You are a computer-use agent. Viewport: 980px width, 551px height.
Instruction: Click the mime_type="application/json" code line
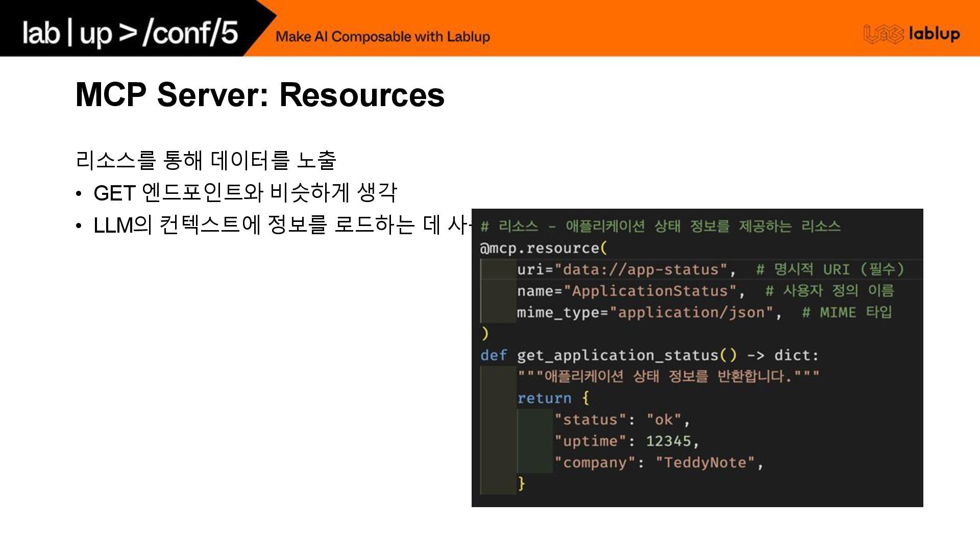[648, 312]
